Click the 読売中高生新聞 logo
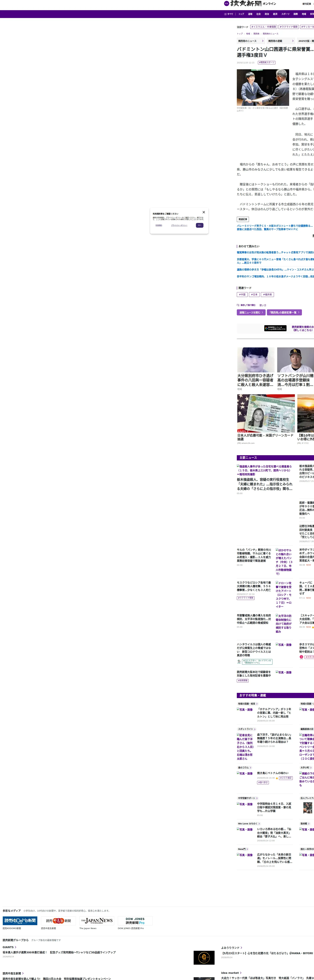Screen dimensions: 314x980 tap(58, 921)
